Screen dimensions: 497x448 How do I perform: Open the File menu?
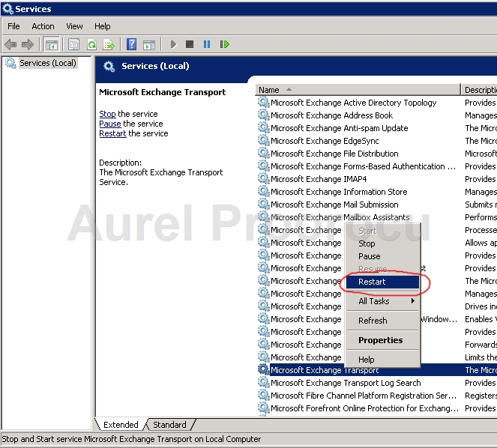tap(13, 26)
